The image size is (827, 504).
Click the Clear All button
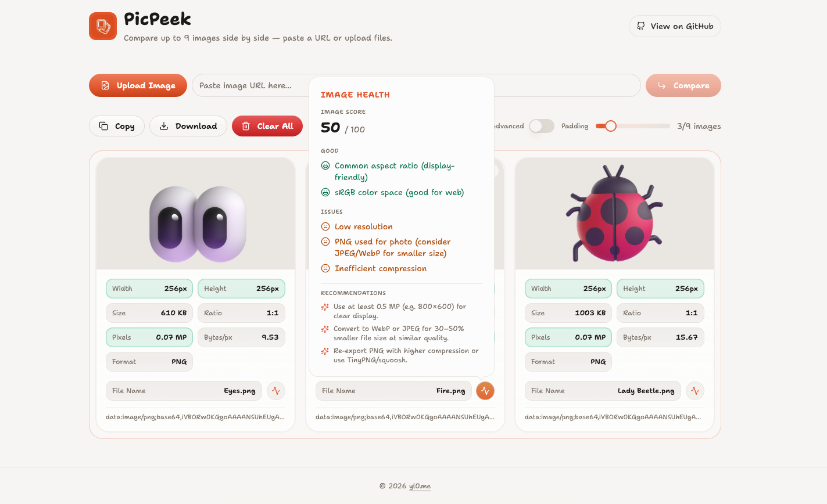pyautogui.click(x=267, y=125)
